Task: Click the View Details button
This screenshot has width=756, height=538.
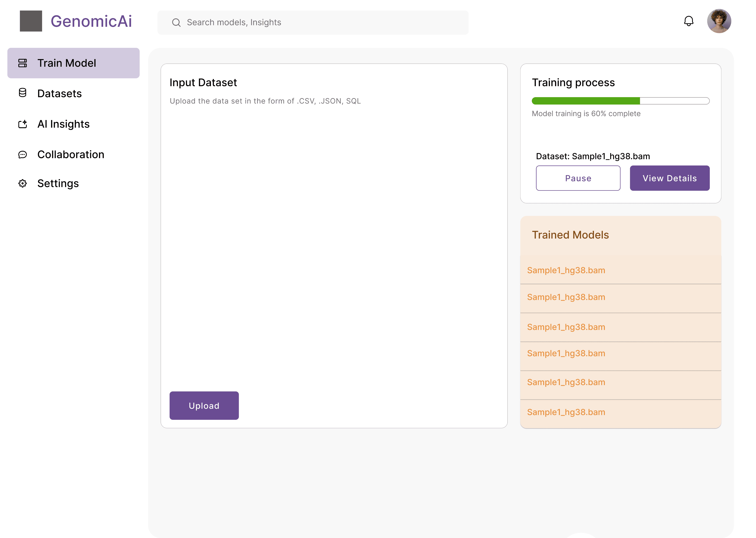Action: 669,178
